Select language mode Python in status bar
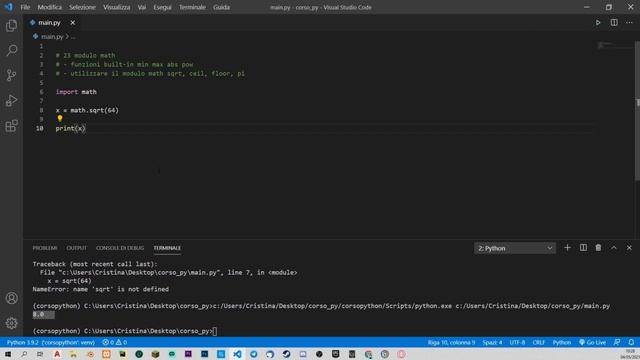 [x=562, y=342]
